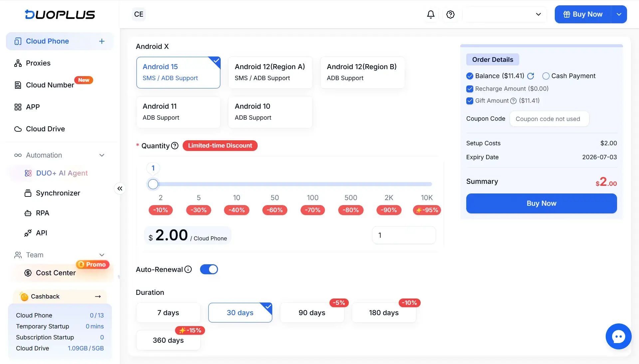Image resolution: width=639 pixels, height=364 pixels.
Task: Click the Auto-Renewal info icon
Action: [188, 269]
